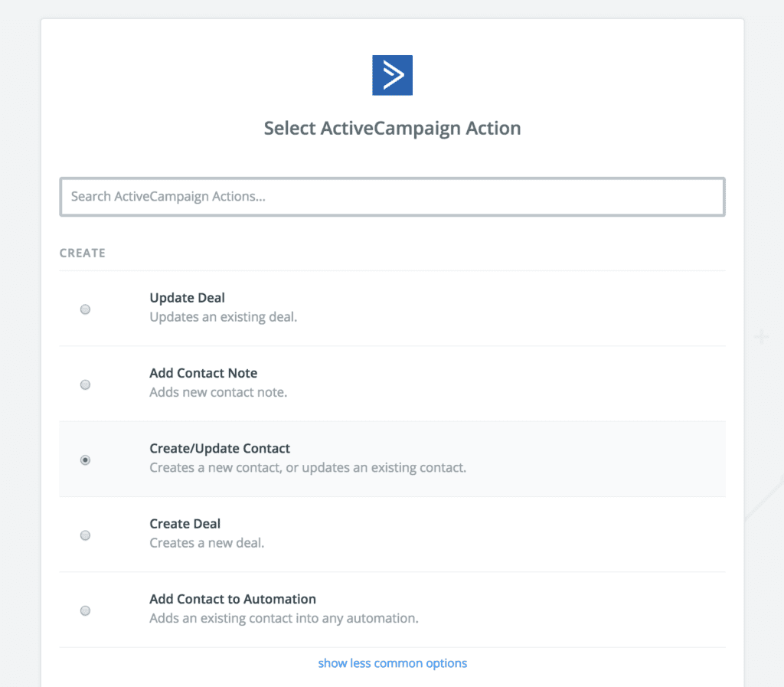
Task: Select the Add Contact to Automation radio button
Action: (x=86, y=610)
